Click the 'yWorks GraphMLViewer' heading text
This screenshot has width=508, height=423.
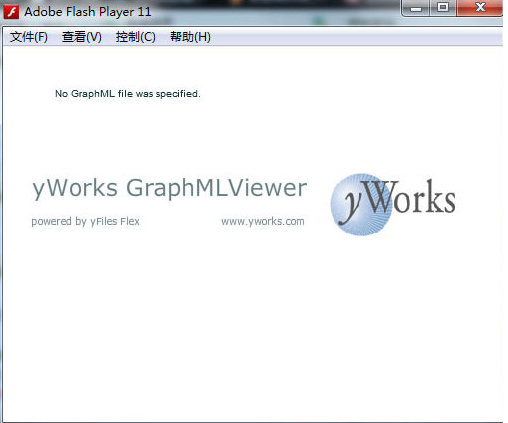pyautogui.click(x=170, y=188)
